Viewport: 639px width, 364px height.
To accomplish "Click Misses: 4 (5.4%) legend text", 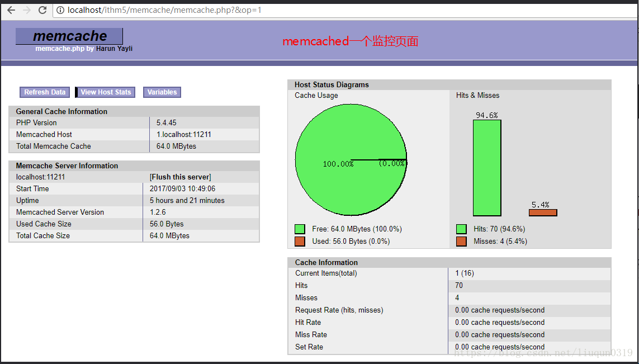I will pyautogui.click(x=500, y=242).
